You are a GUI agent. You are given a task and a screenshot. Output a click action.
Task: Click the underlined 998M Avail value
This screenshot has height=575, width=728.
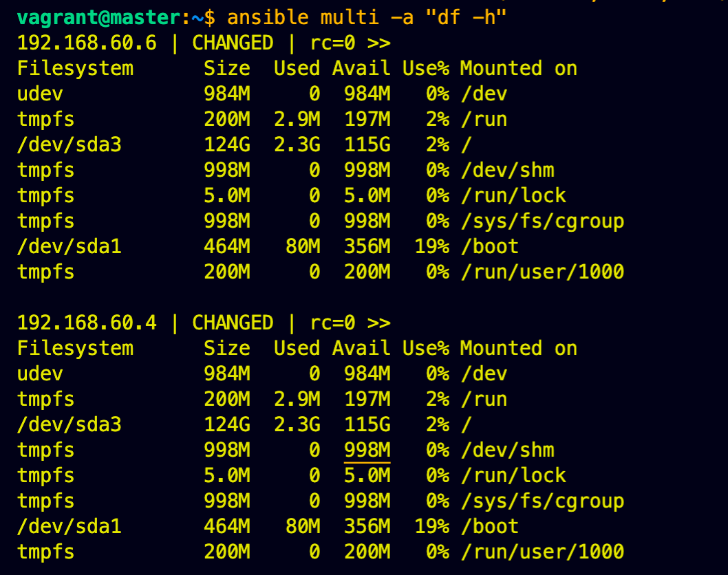[367, 450]
